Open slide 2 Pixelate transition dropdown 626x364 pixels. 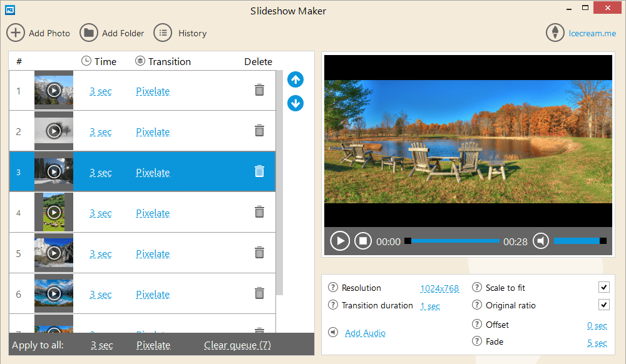coord(153,132)
